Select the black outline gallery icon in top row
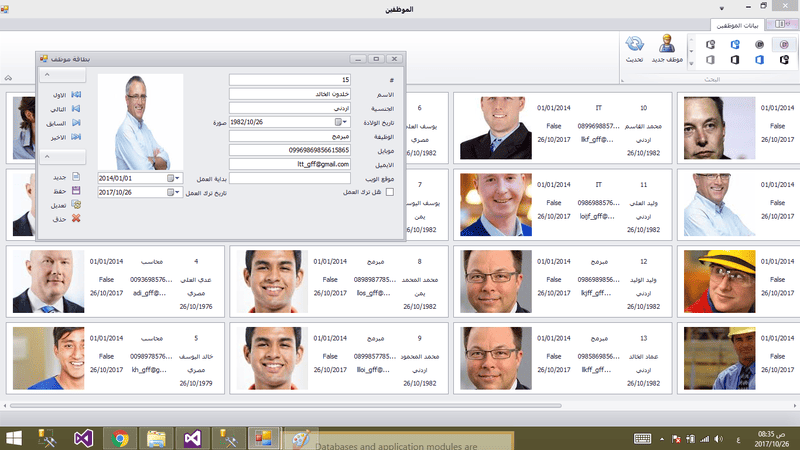 point(710,44)
